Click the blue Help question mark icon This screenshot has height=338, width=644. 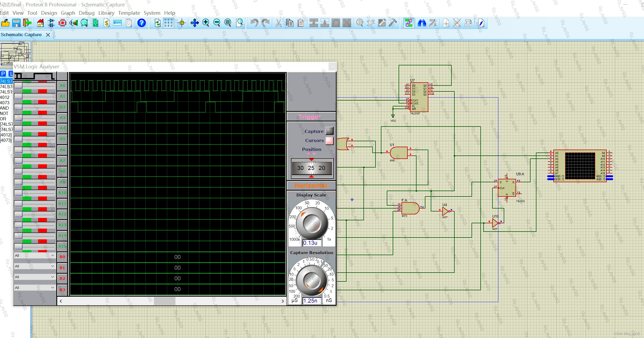(x=141, y=23)
